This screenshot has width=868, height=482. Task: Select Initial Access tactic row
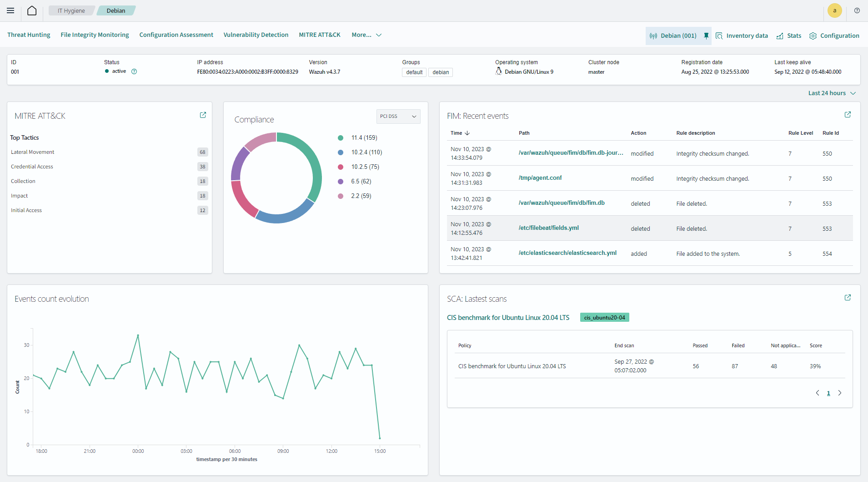point(109,210)
